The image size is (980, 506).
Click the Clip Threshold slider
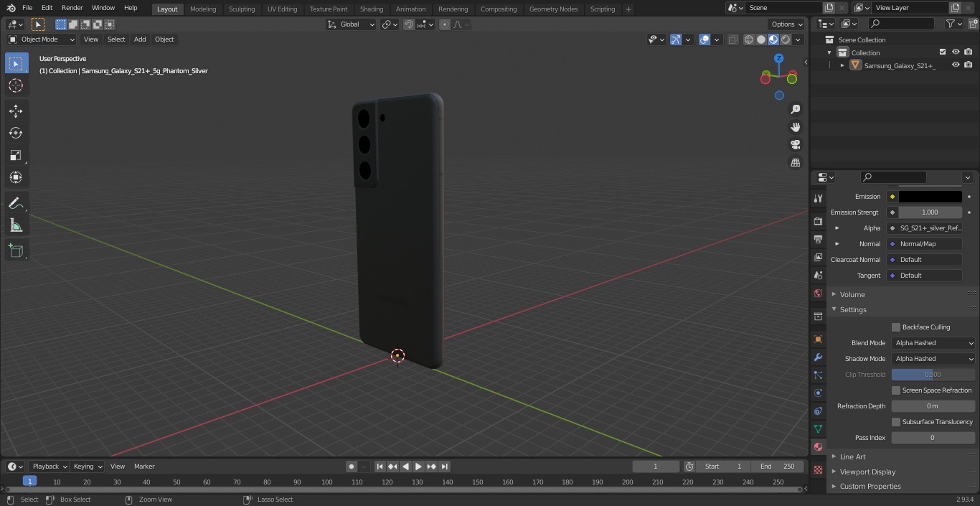click(933, 375)
